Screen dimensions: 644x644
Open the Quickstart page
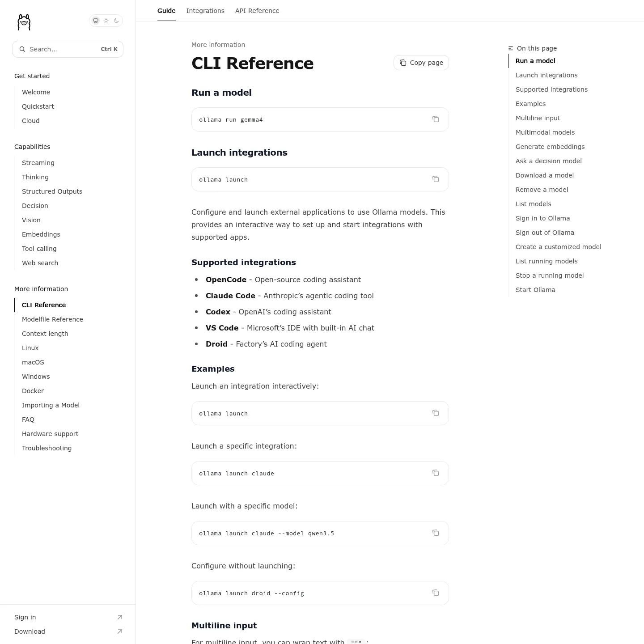tap(38, 106)
